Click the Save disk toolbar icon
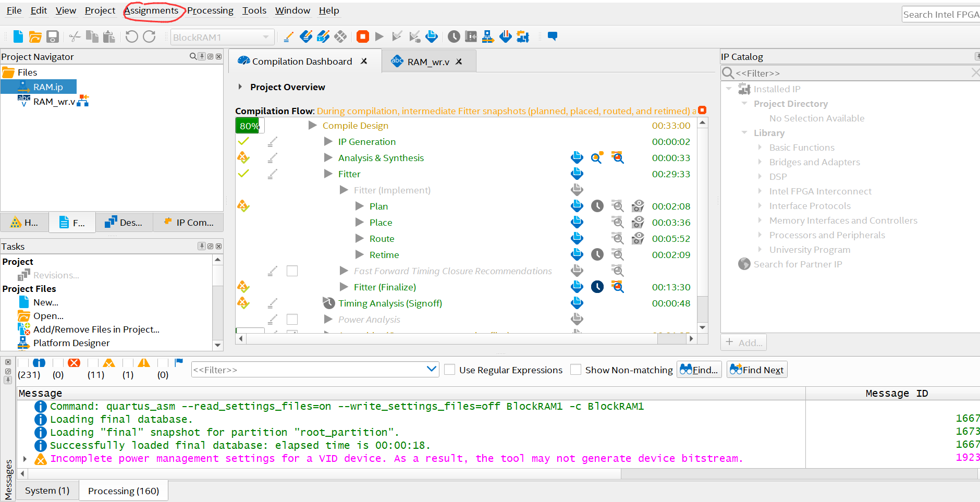 coord(53,36)
